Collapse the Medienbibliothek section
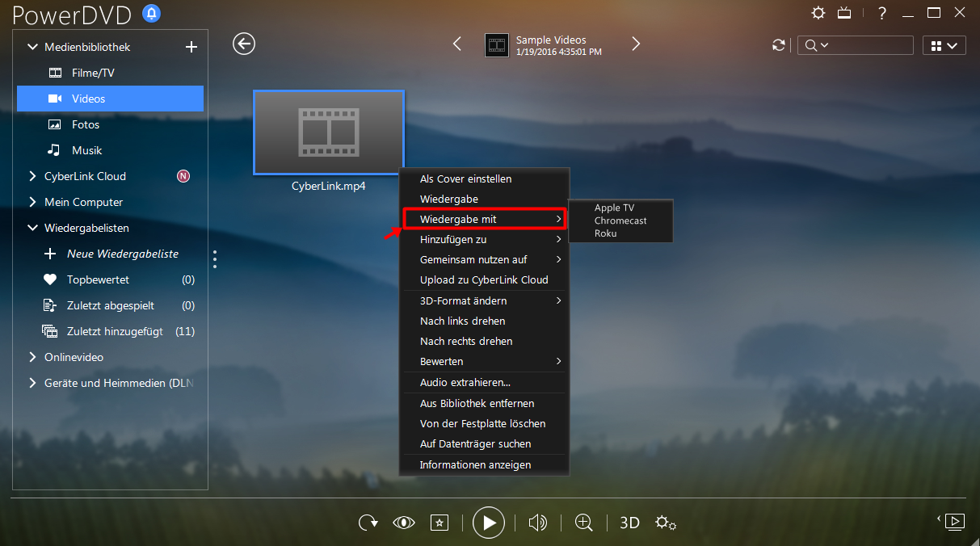This screenshot has height=546, width=980. pyautogui.click(x=33, y=47)
